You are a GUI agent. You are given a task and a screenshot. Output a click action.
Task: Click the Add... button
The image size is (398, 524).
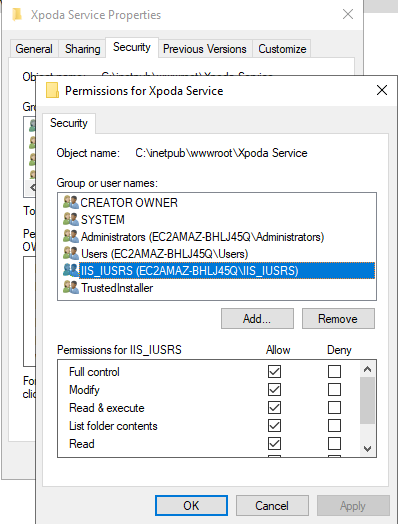(257, 318)
